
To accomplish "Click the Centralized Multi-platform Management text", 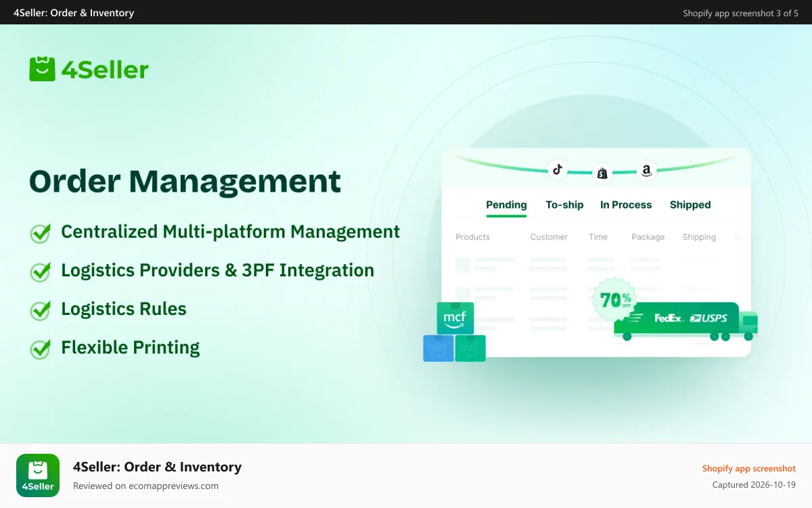I will [x=230, y=232].
